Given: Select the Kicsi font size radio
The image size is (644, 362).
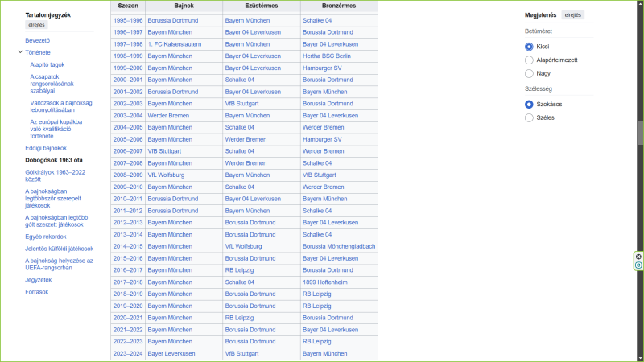Looking at the screenshot, I should click(x=529, y=47).
